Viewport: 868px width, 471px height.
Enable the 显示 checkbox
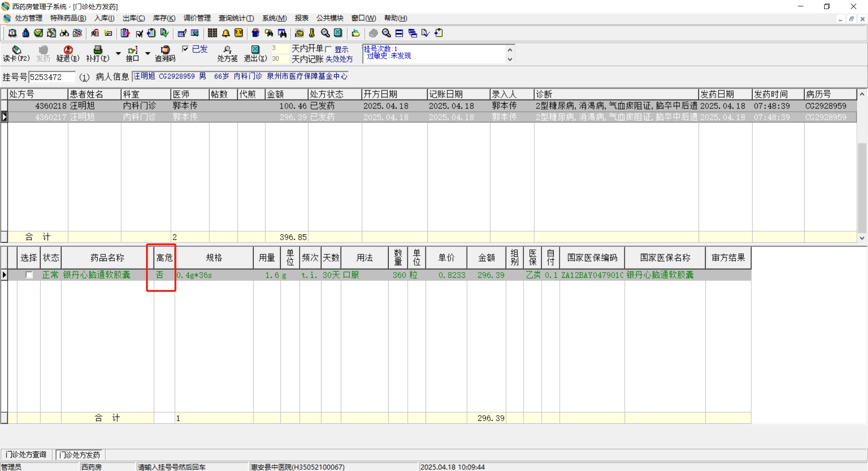329,49
